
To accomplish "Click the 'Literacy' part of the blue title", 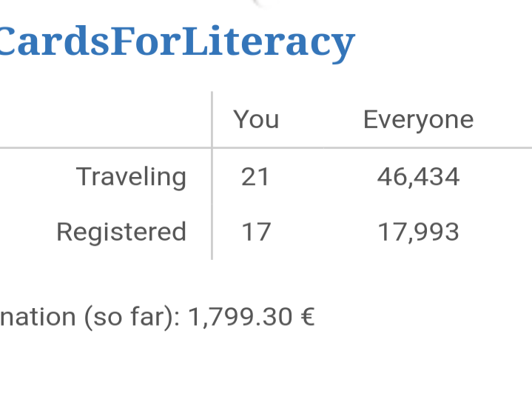I will [x=269, y=44].
